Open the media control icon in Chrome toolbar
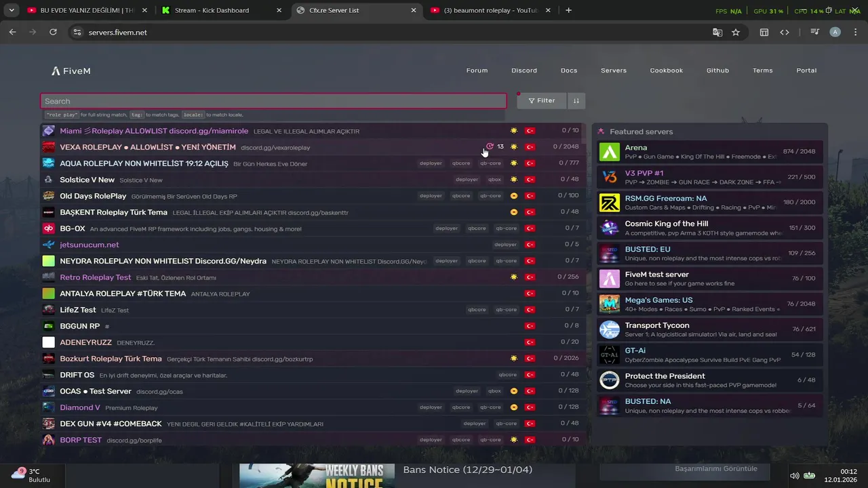The image size is (868, 488). point(815,32)
